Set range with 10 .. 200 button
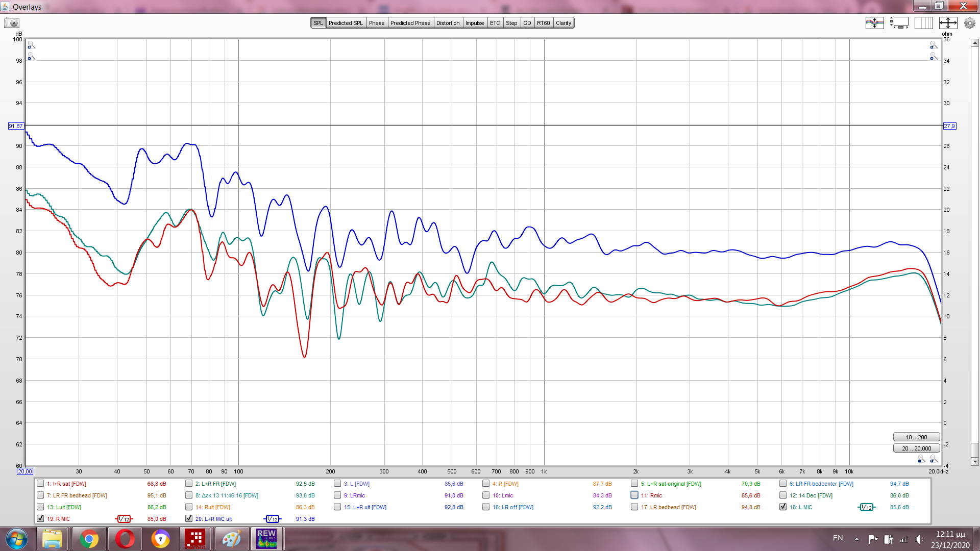 pos(916,437)
